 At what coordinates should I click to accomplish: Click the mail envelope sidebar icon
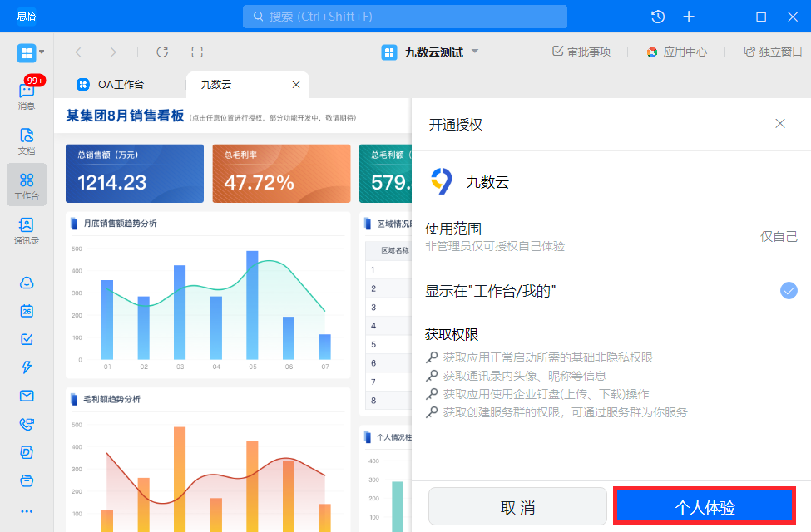[27, 396]
